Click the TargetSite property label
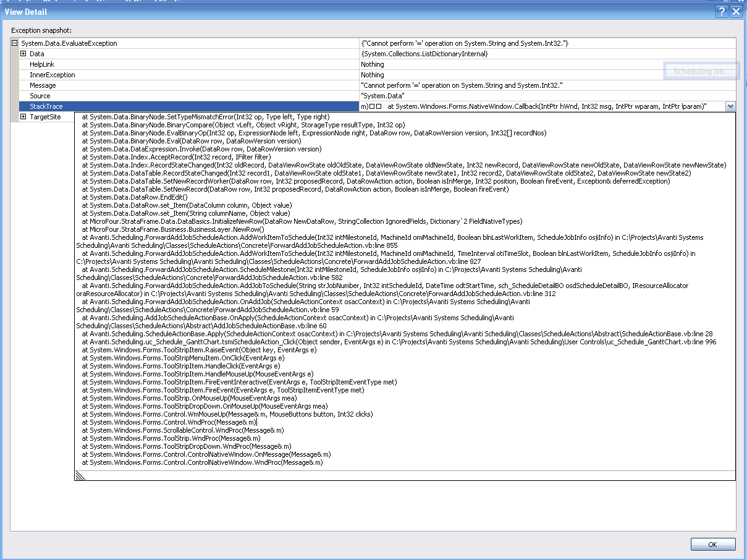747x560 pixels. 45,117
